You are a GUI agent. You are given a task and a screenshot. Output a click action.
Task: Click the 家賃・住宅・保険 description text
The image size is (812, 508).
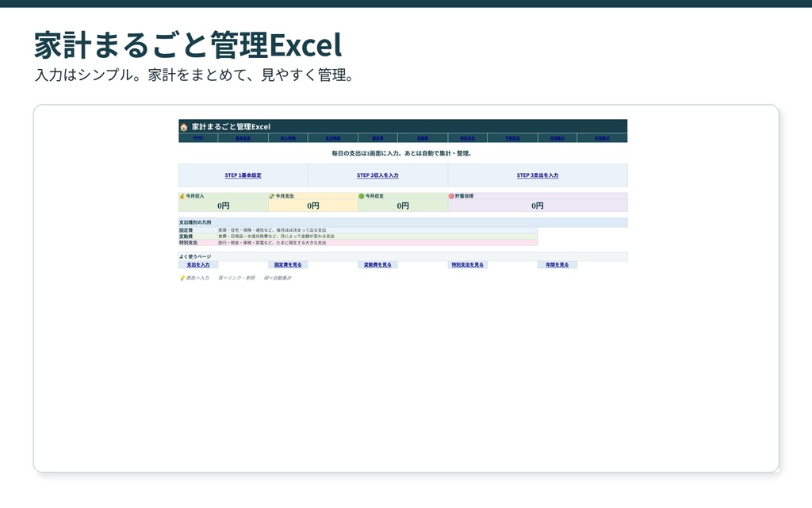click(273, 230)
